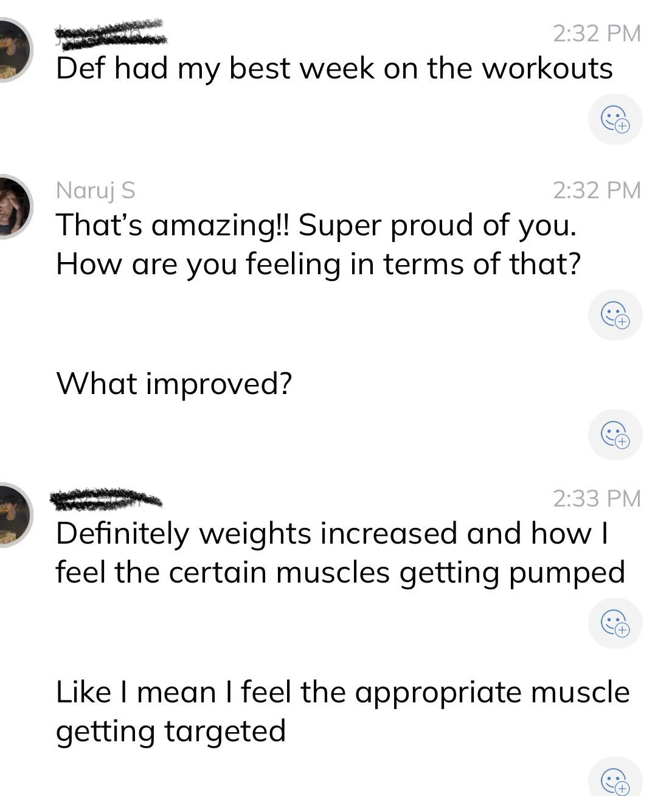This screenshot has width=672, height=796.
Task: Select the 'Def had my best week' message
Action: (x=334, y=69)
